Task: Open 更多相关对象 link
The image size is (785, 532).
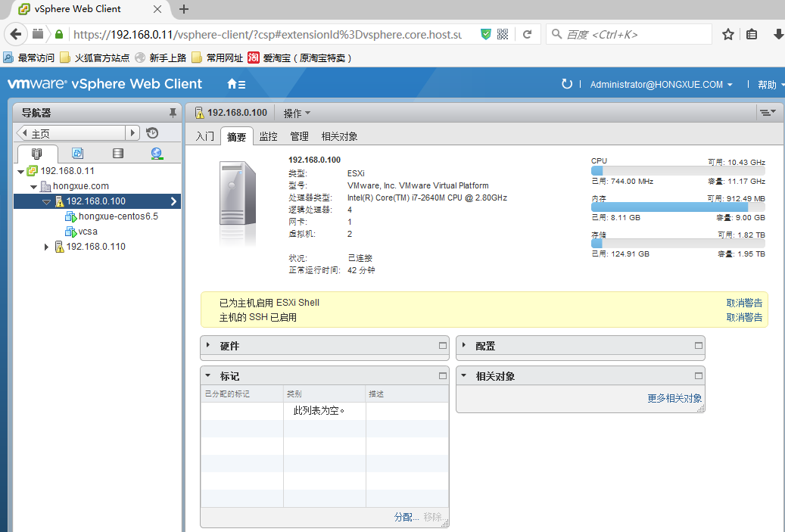Action: click(x=674, y=398)
